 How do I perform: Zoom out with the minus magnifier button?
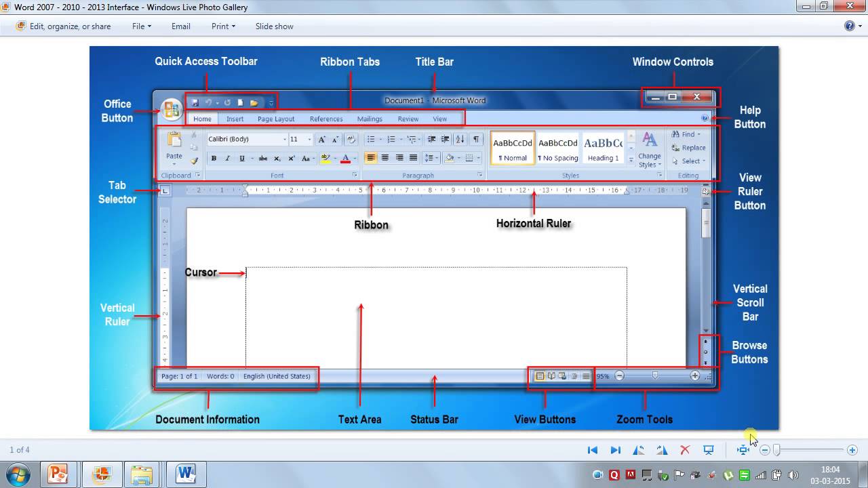[x=765, y=450]
